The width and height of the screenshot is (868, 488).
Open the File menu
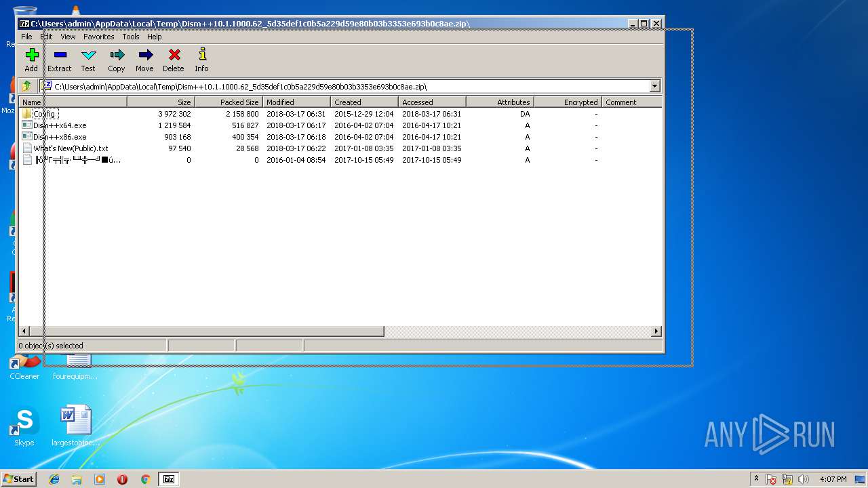[x=26, y=37]
